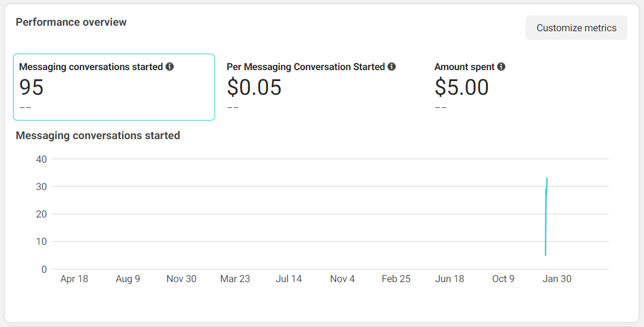Click the Jul 14 axis date label

[289, 279]
